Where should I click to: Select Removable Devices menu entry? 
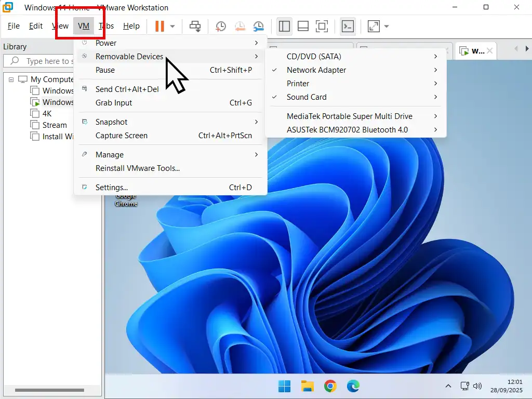(x=170, y=56)
